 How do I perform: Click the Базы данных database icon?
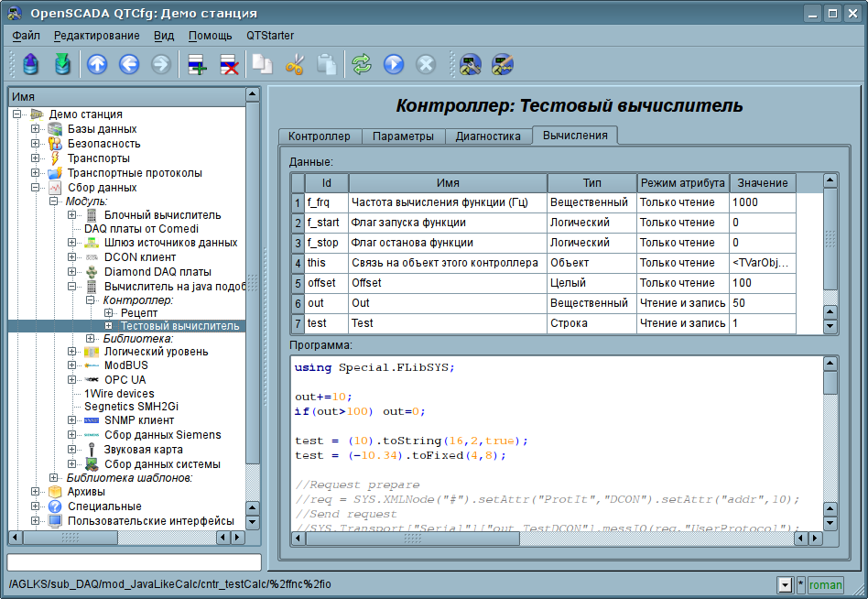point(55,129)
